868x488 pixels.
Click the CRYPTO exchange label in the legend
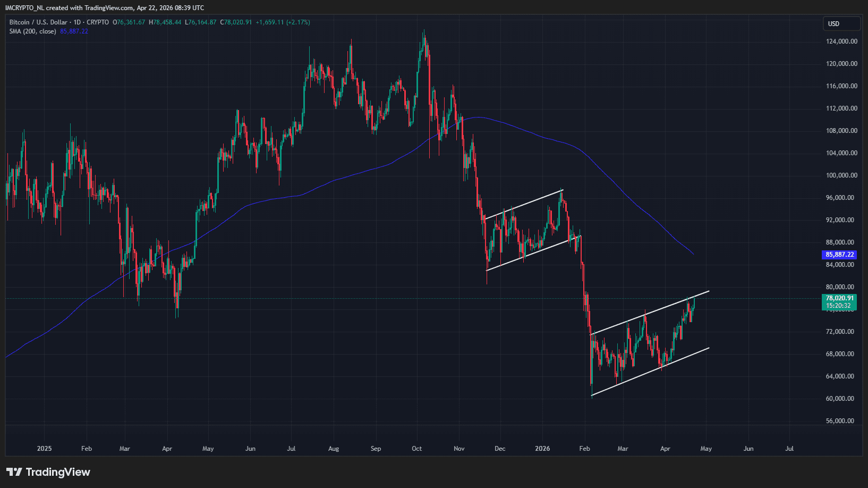tap(97, 22)
